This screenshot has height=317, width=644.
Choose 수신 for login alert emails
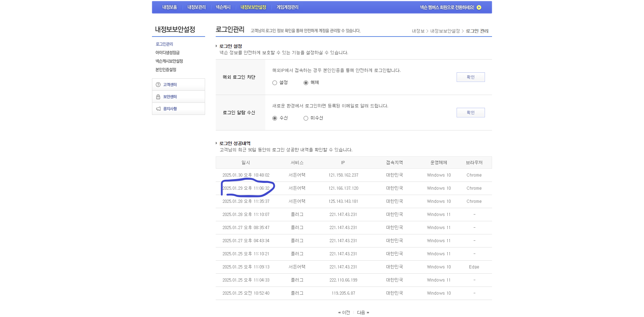(275, 118)
